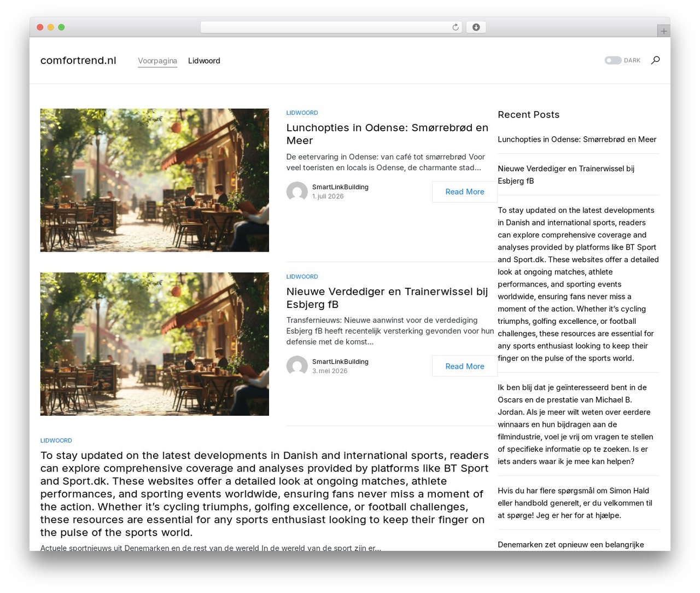Click excerpt 'Transfernieuws: Nieuwe aanwinst'
This screenshot has width=700, height=593.
click(390, 331)
